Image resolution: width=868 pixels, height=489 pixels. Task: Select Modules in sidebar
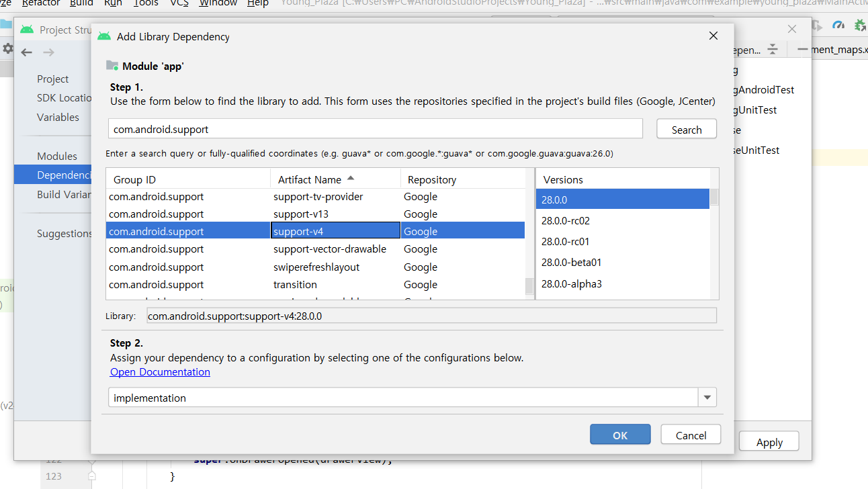57,156
